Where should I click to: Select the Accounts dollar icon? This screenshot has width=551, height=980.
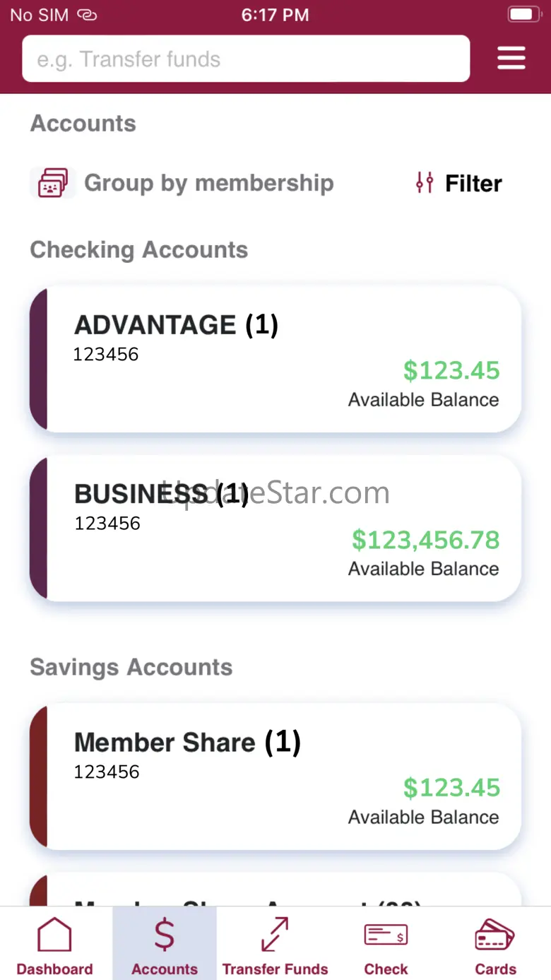(164, 935)
